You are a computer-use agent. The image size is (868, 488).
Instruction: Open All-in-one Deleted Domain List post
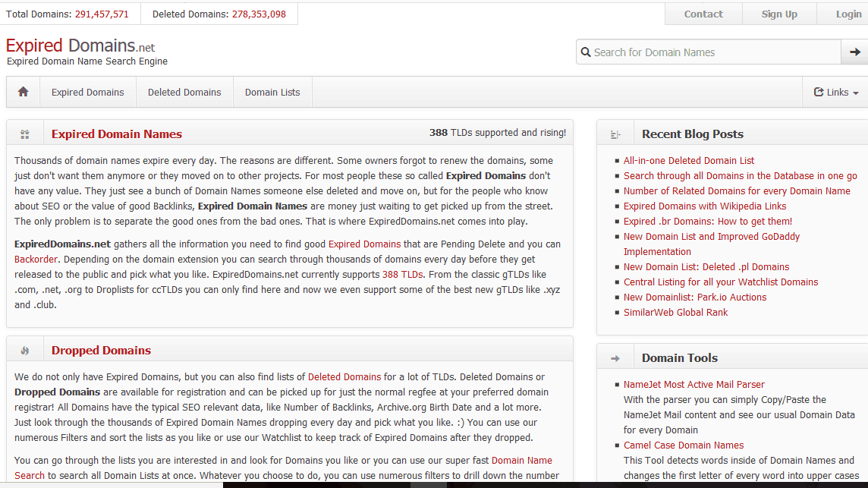[689, 161]
